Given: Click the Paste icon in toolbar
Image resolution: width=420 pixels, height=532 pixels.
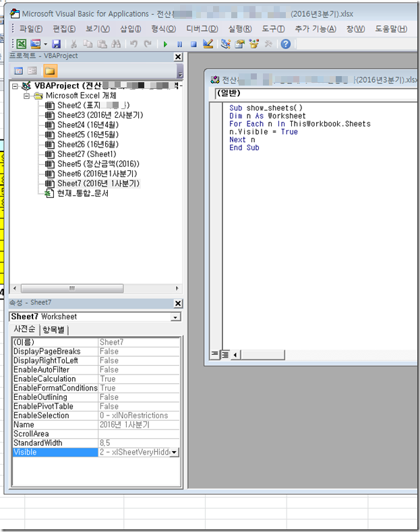Looking at the screenshot, I should (102, 44).
